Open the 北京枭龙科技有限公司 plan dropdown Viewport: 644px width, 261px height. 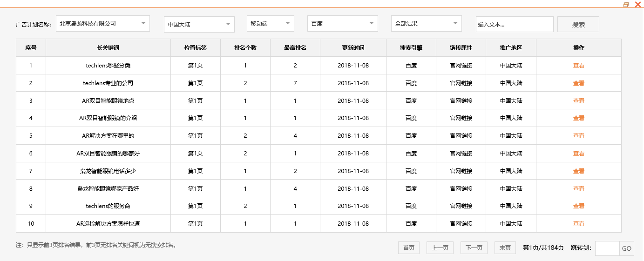tap(103, 23)
